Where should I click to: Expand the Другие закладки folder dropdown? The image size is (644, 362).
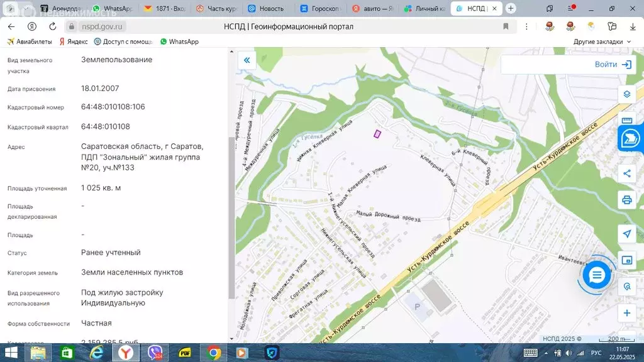[x=602, y=41]
